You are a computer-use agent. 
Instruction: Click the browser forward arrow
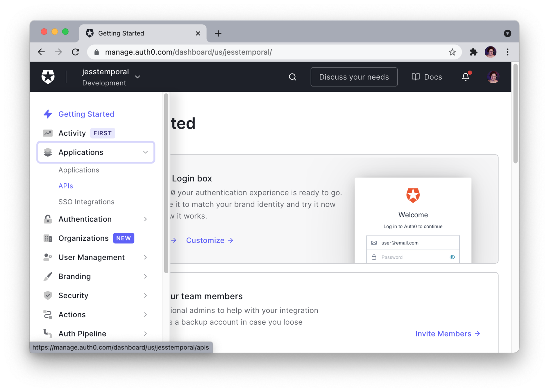click(58, 52)
